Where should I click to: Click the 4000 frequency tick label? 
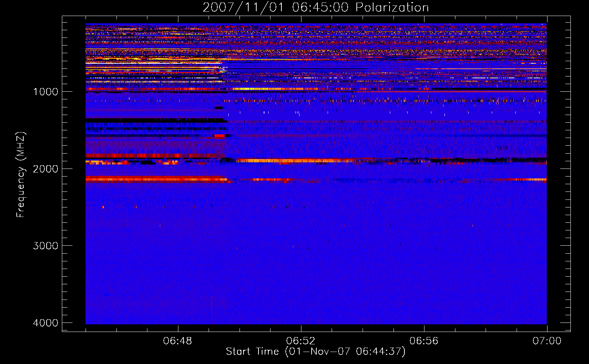click(46, 323)
